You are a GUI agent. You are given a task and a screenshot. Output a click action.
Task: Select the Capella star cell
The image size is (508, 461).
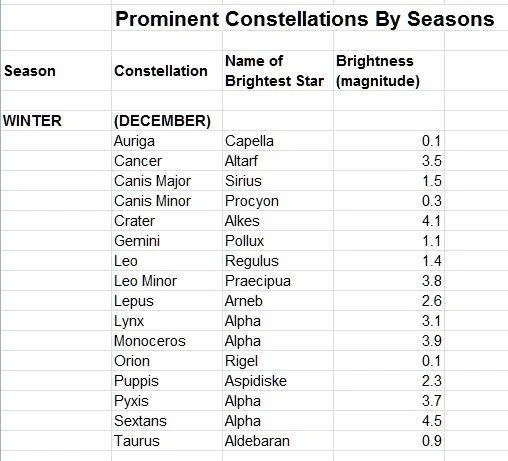[x=278, y=141]
